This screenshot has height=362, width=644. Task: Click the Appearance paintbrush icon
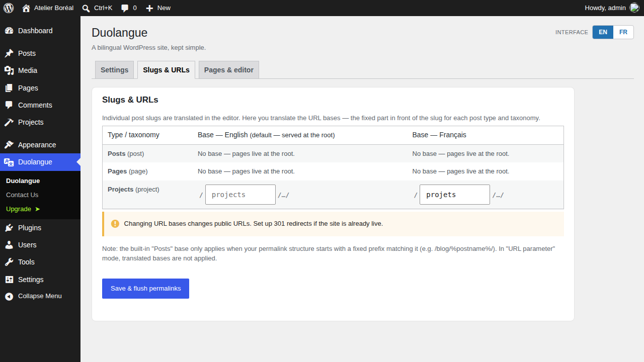[9, 145]
